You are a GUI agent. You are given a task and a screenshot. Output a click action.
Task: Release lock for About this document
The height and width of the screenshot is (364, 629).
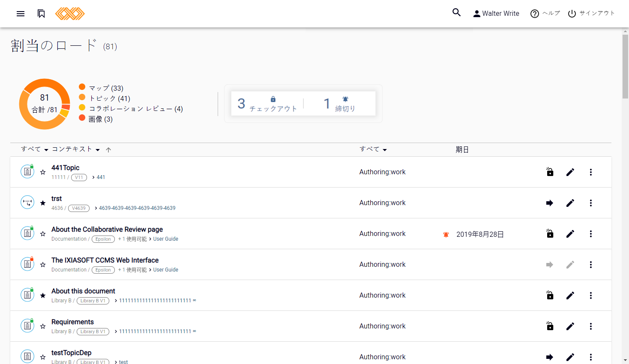click(x=550, y=295)
